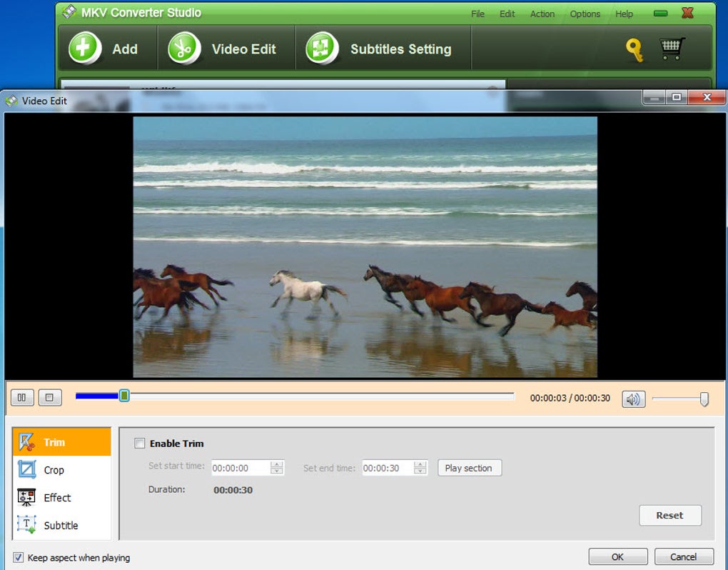
Task: Open the File menu
Action: [477, 14]
